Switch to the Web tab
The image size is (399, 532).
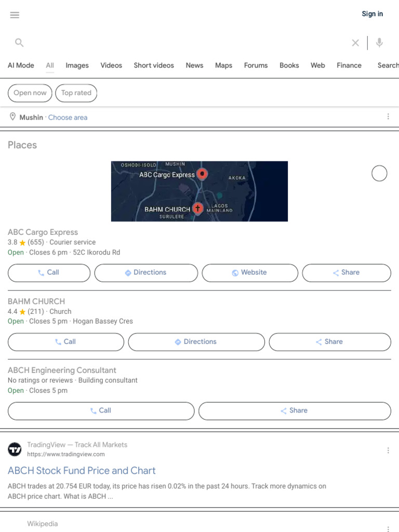point(317,65)
